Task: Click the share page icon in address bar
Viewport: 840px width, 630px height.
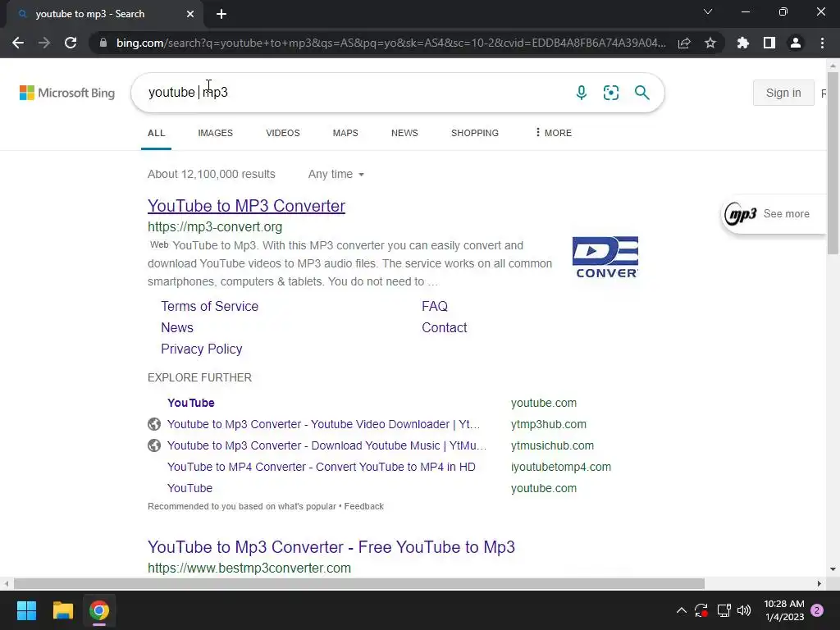Action: (684, 43)
